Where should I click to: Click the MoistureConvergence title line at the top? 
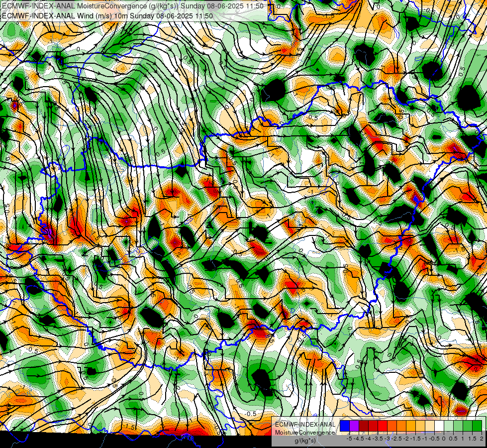[x=133, y=6]
